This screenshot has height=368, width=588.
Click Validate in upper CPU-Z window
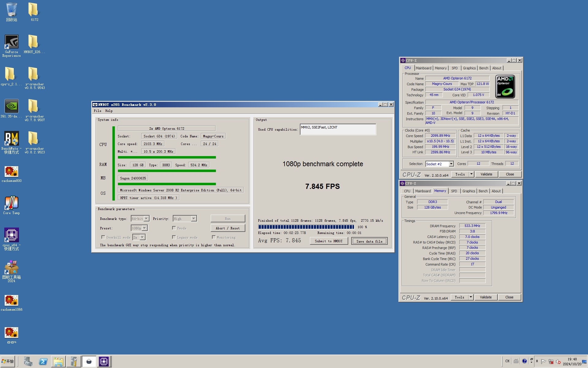coord(486,174)
